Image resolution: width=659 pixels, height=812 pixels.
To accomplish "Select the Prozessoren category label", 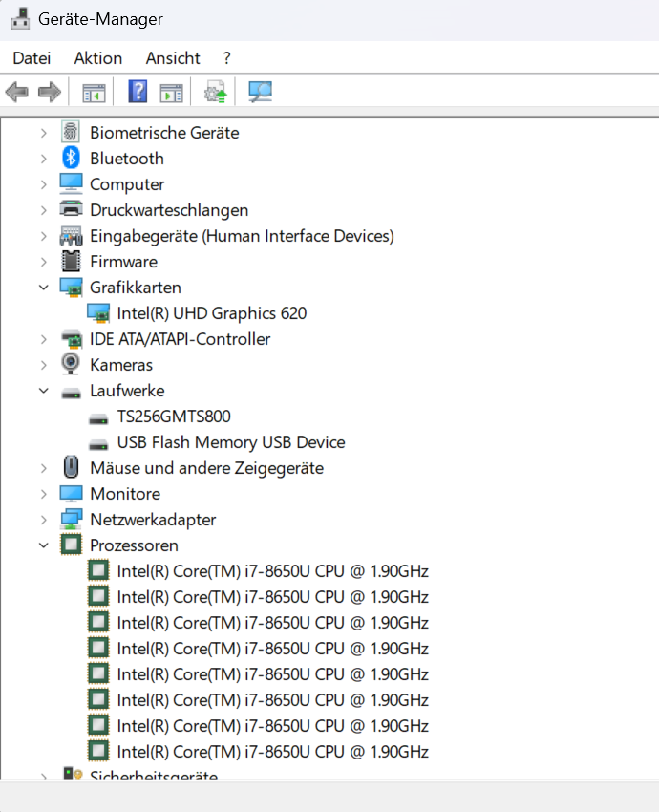I will coord(134,545).
